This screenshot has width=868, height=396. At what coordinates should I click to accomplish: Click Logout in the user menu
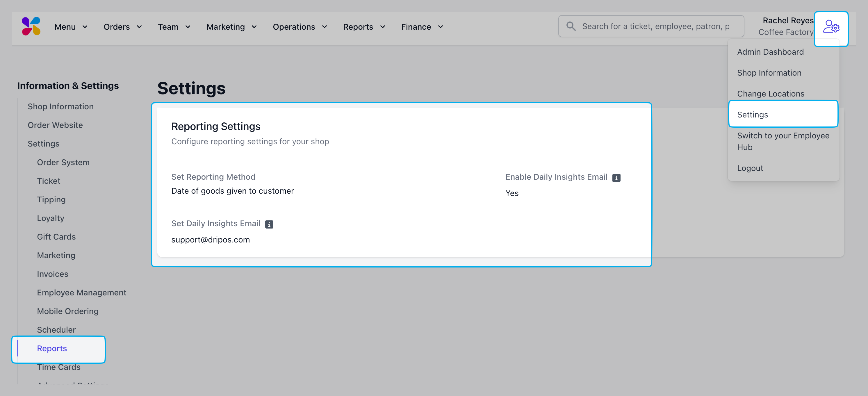(750, 168)
